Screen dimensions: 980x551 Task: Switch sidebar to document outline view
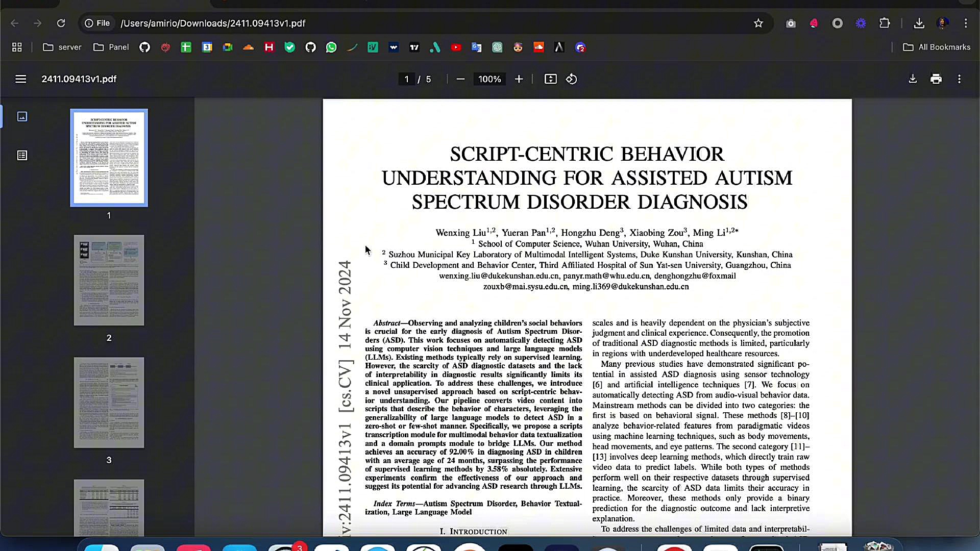coord(22,156)
